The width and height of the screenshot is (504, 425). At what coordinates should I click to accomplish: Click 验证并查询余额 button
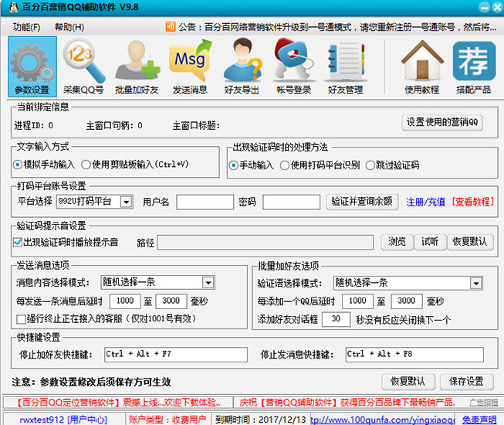click(x=362, y=202)
